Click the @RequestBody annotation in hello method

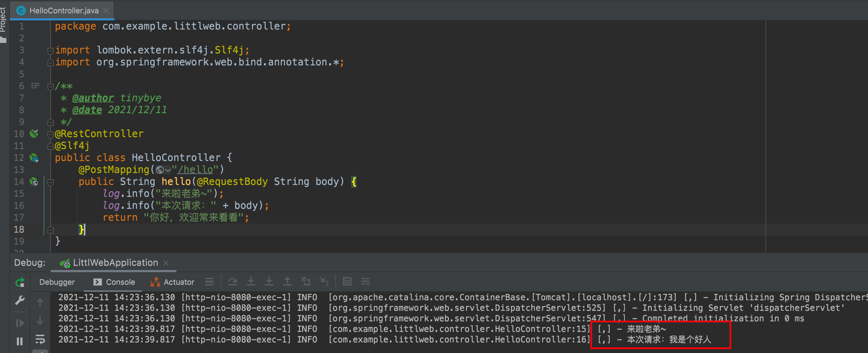[232, 181]
